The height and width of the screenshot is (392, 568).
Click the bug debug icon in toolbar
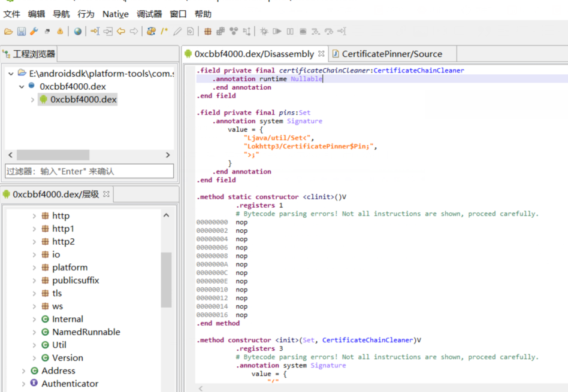pos(264,31)
